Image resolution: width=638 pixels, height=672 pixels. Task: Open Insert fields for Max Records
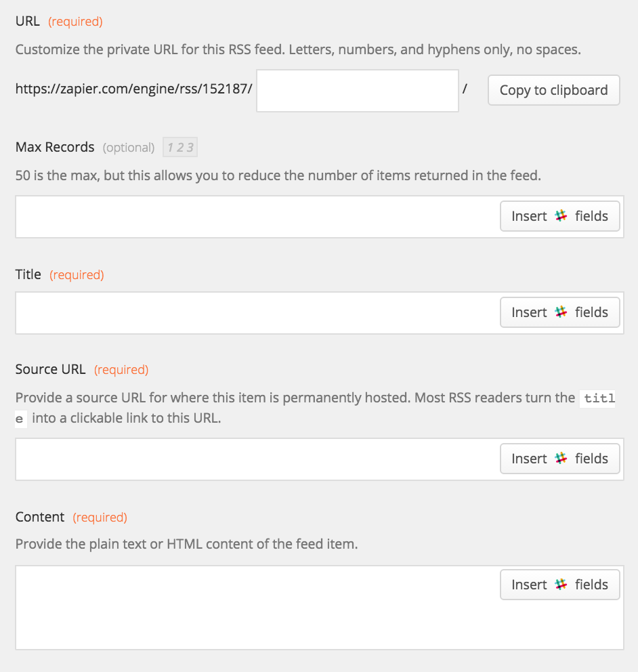(559, 216)
